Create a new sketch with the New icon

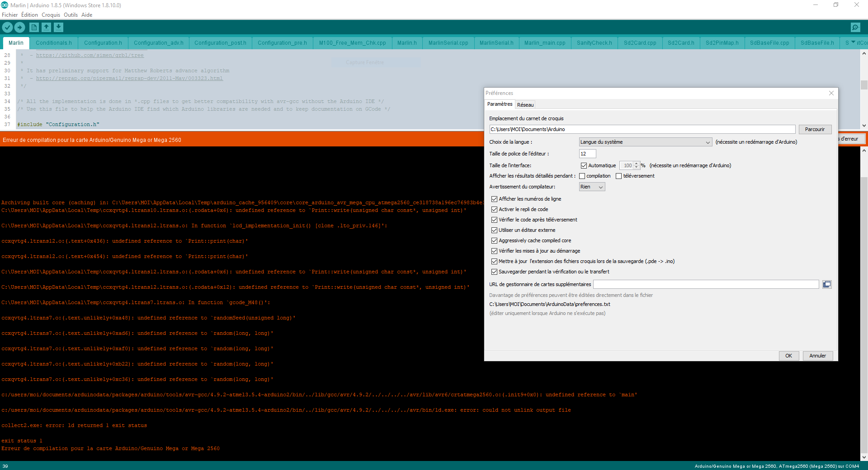click(x=34, y=28)
